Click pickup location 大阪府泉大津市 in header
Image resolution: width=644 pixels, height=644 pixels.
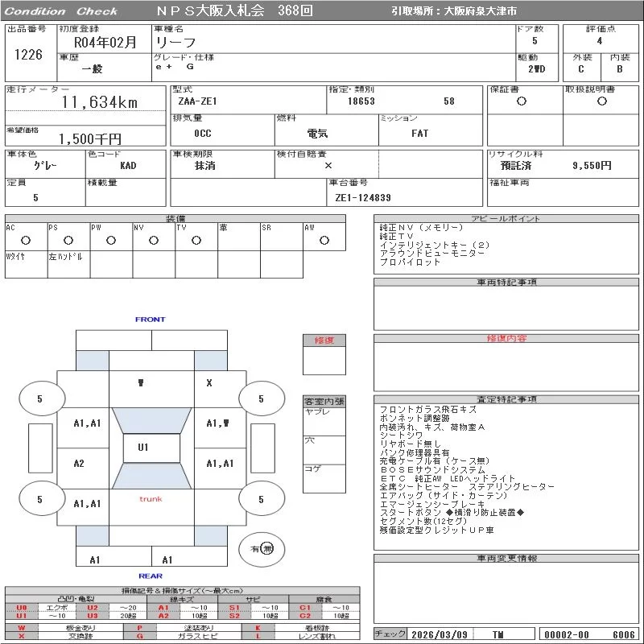tap(480, 11)
